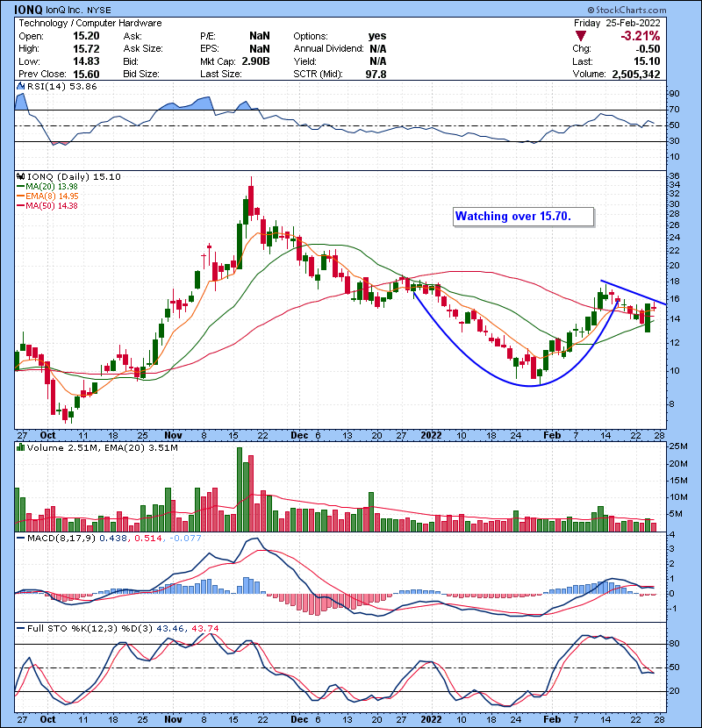The height and width of the screenshot is (728, 702).
Task: Click the Annual Dividend: label
Action: pyautogui.click(x=328, y=49)
